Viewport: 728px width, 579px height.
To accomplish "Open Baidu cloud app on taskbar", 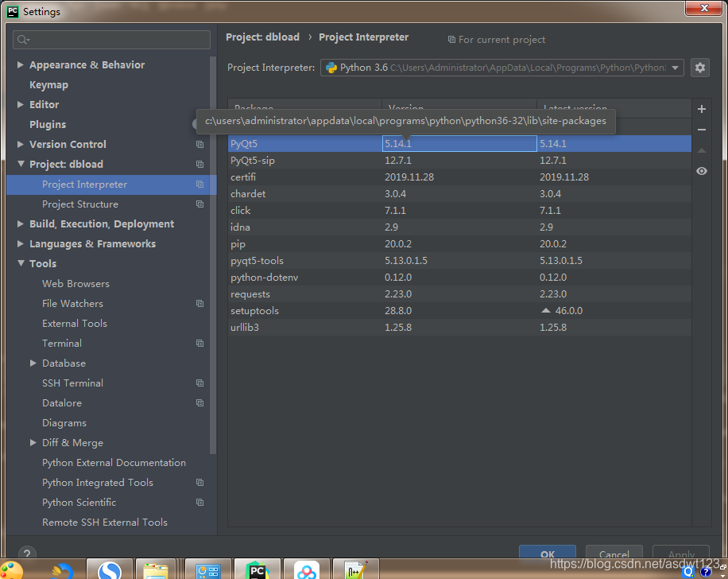I will click(x=307, y=569).
